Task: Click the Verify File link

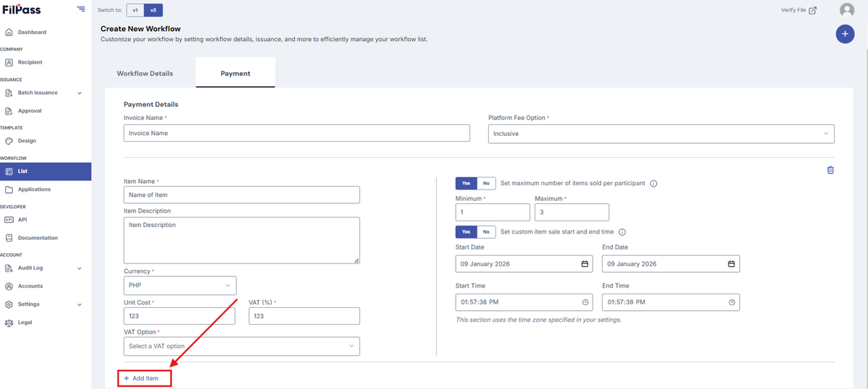Action: pos(793,10)
